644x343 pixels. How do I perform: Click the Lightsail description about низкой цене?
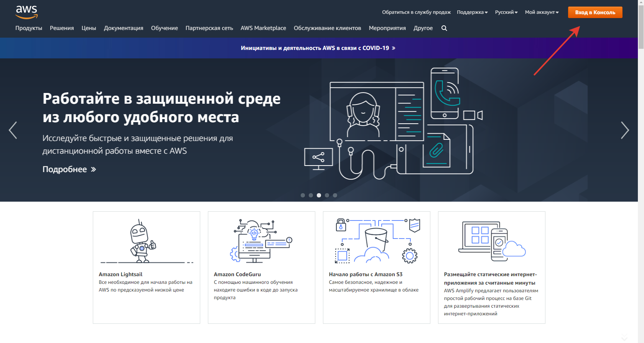(145, 286)
